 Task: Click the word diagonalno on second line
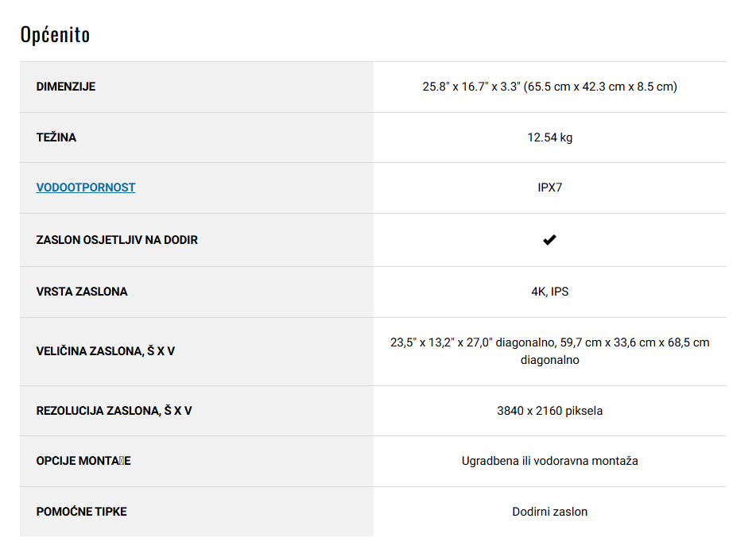(549, 361)
